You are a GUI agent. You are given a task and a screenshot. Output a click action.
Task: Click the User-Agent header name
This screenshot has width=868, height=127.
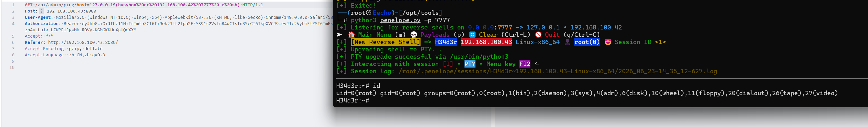click(x=39, y=17)
